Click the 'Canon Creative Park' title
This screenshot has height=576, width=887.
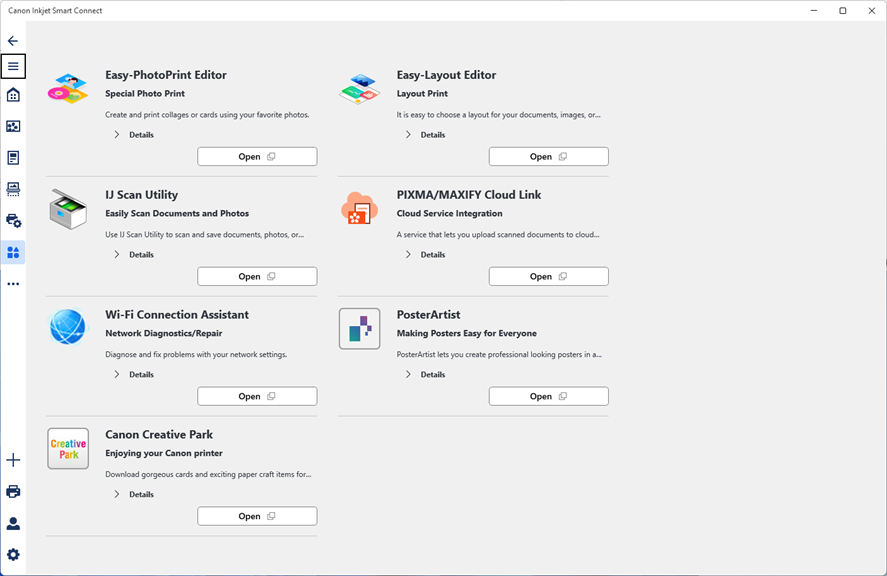[x=159, y=435]
